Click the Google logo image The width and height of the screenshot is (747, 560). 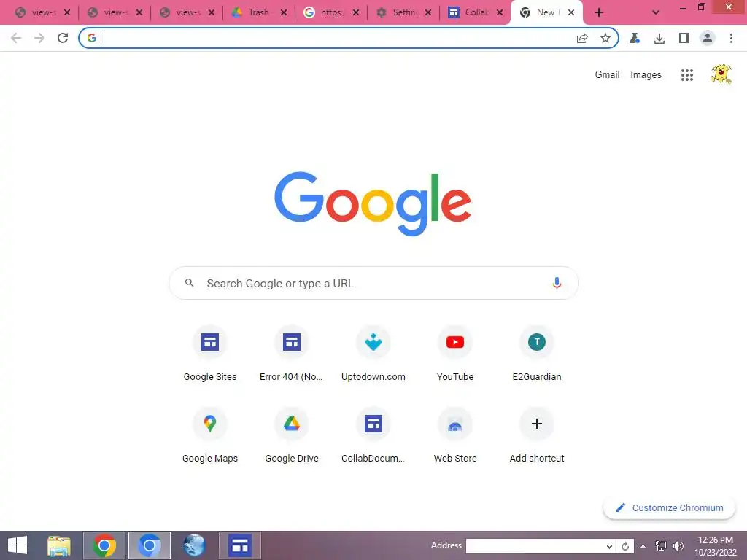tap(373, 204)
